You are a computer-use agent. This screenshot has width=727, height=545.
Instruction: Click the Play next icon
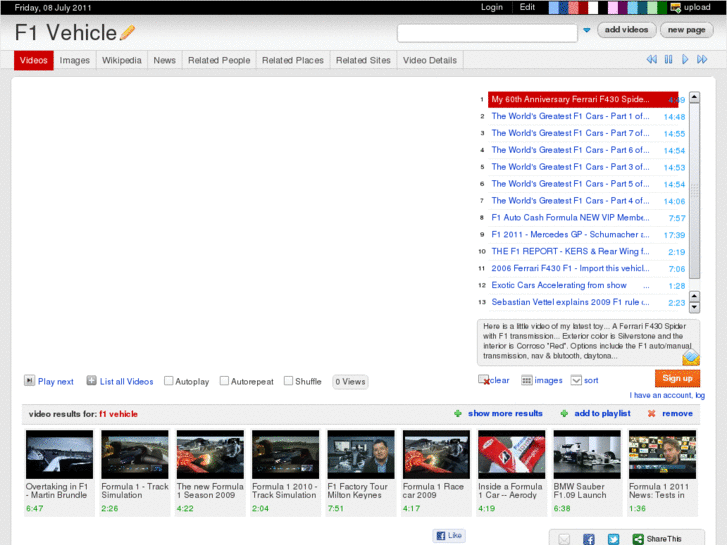pos(29,381)
